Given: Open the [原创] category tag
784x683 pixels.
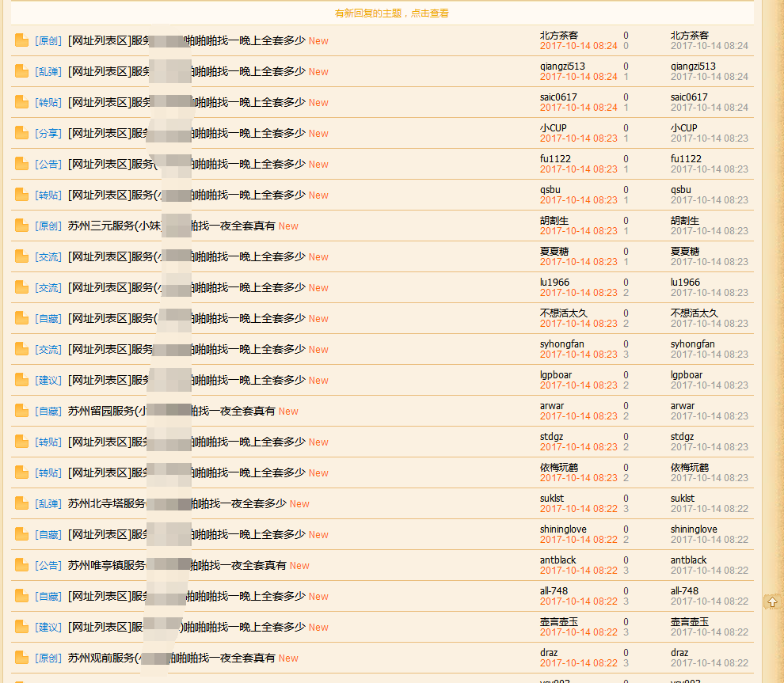Looking at the screenshot, I should pos(47,40).
